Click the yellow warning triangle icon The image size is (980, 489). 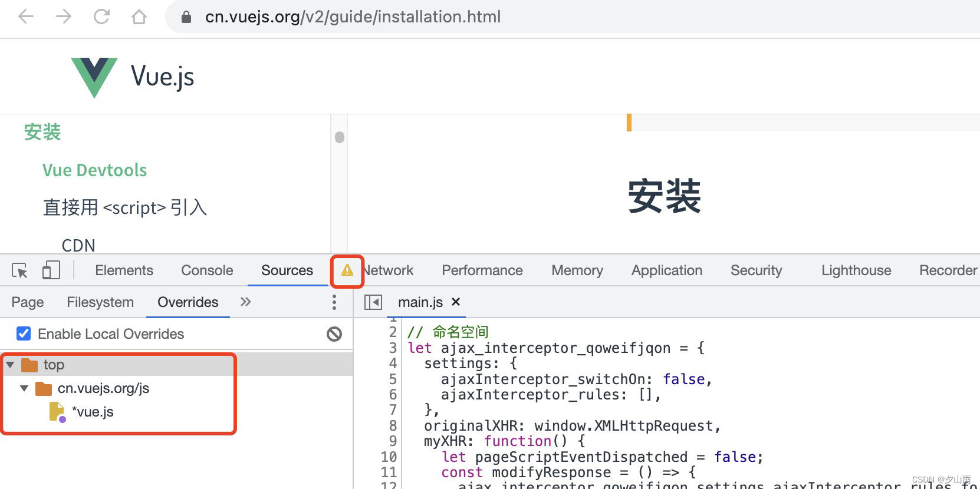(x=347, y=270)
